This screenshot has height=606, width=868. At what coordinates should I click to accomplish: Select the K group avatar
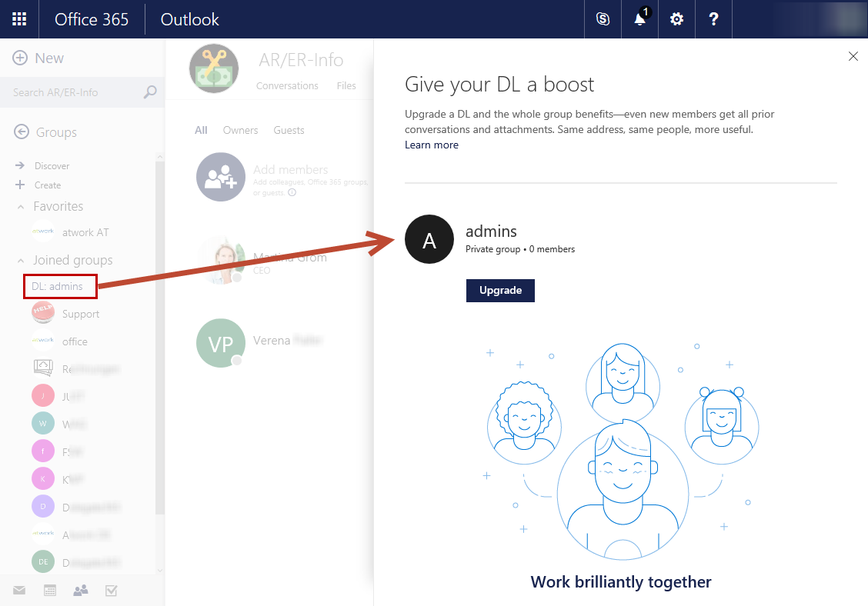[43, 478]
